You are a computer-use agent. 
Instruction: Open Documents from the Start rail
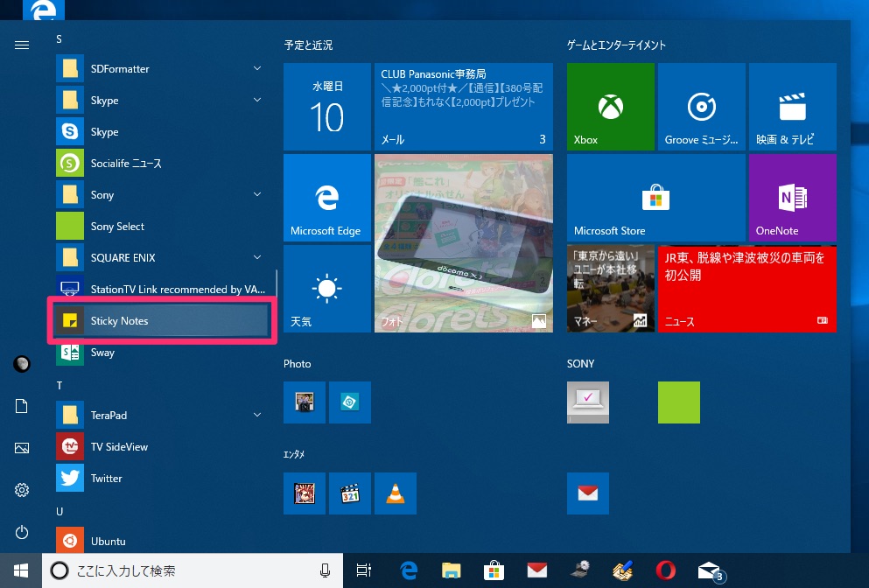click(x=22, y=406)
